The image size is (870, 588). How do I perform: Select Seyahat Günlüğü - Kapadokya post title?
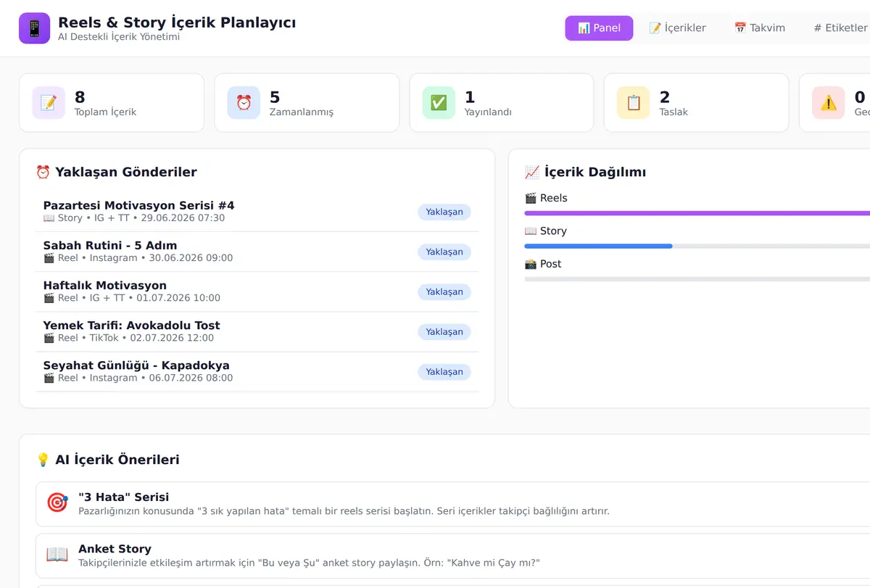coord(136,365)
